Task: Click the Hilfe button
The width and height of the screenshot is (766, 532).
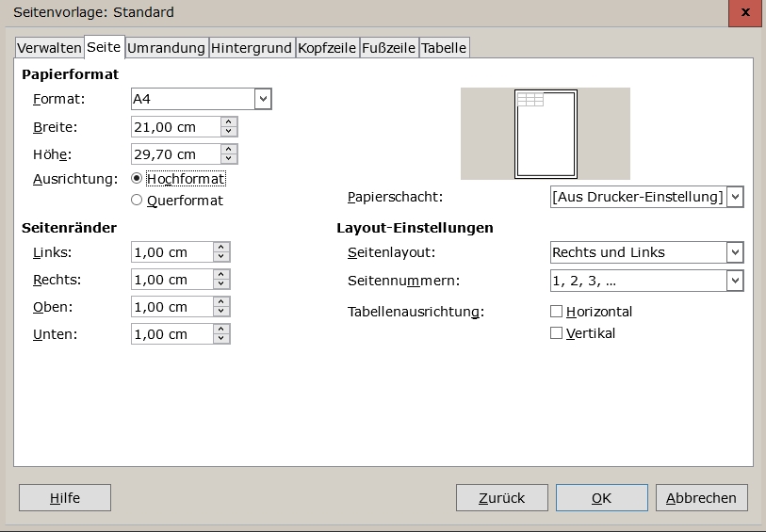Action: pyautogui.click(x=65, y=498)
